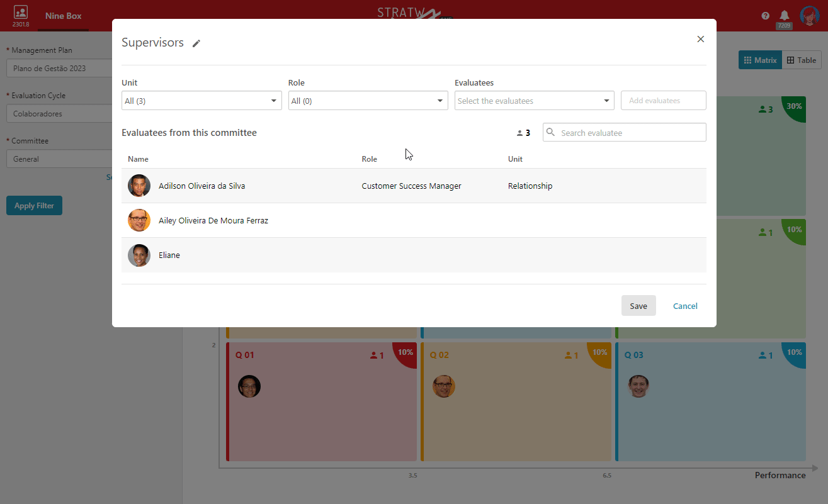Close the Supervisors dialog
Image resolution: width=828 pixels, height=504 pixels.
[700, 39]
